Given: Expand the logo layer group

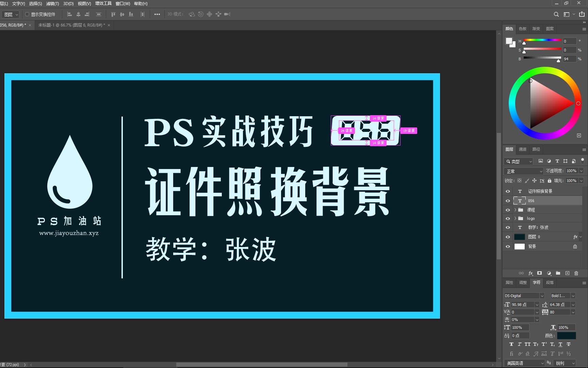Looking at the screenshot, I should tap(515, 218).
